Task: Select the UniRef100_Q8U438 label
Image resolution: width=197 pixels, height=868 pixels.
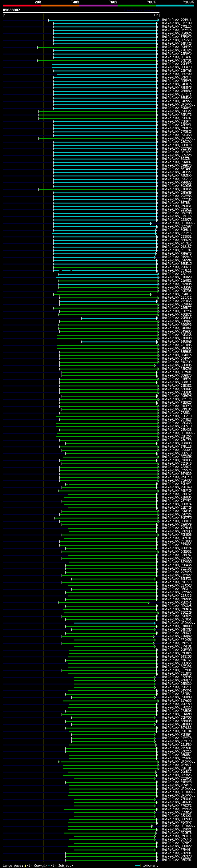Action: tap(177, 430)
